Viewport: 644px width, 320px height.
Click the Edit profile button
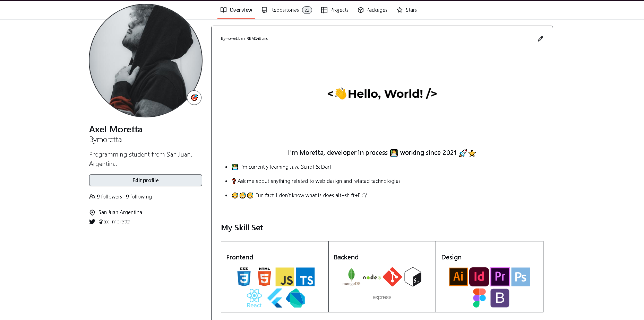click(146, 180)
